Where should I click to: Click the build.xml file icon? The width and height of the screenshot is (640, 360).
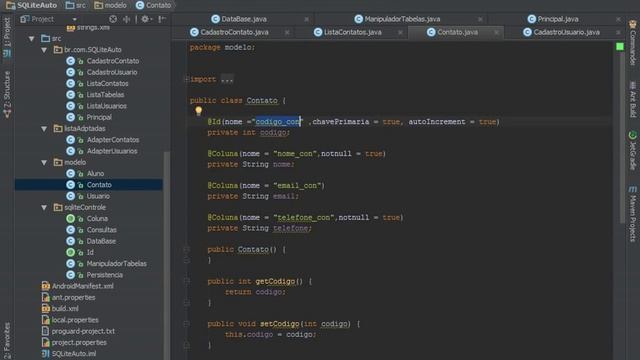click(46, 309)
